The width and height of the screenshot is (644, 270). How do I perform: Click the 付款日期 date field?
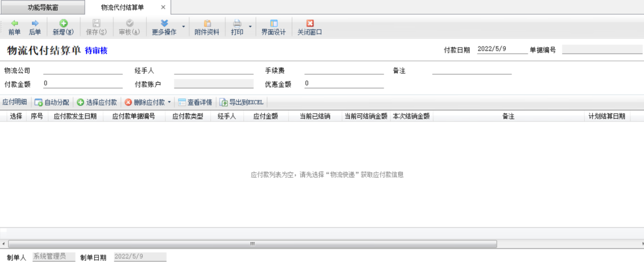502,50
